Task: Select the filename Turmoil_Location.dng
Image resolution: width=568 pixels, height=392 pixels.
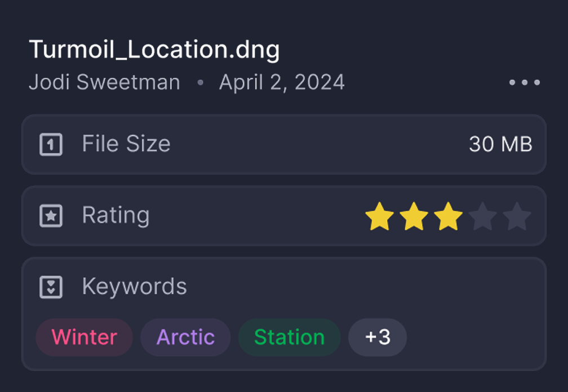Action: click(155, 50)
